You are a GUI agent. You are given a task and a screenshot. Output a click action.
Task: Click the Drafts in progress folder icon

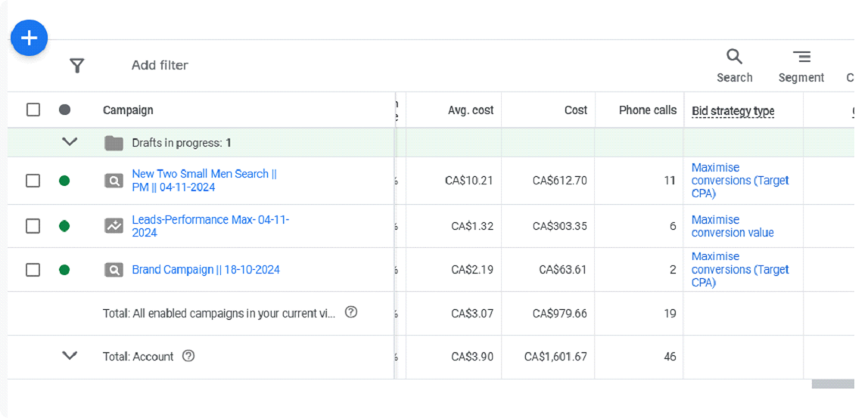(114, 143)
